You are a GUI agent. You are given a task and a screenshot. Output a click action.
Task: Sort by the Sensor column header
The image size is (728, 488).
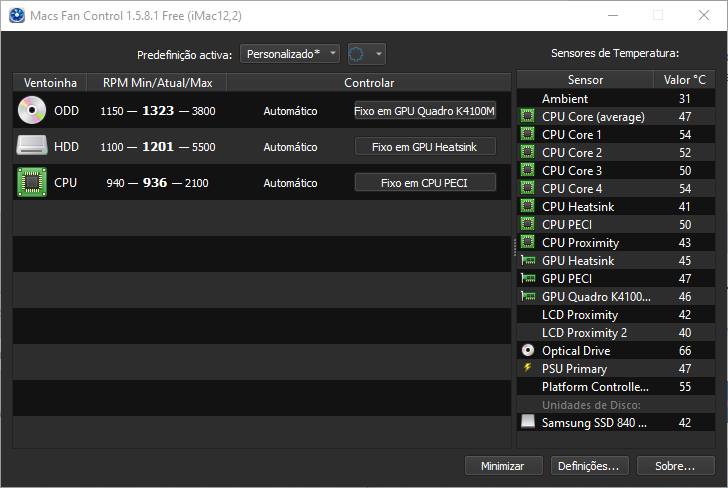[585, 80]
